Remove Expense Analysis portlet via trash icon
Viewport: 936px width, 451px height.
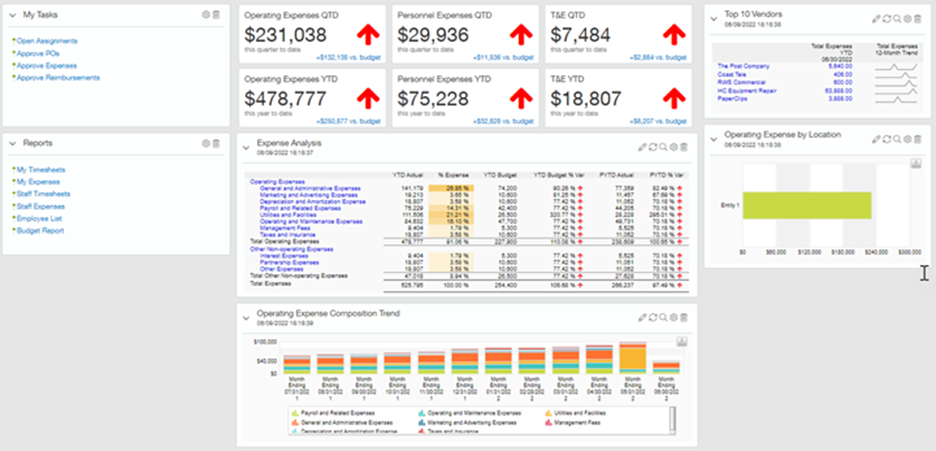click(x=684, y=147)
